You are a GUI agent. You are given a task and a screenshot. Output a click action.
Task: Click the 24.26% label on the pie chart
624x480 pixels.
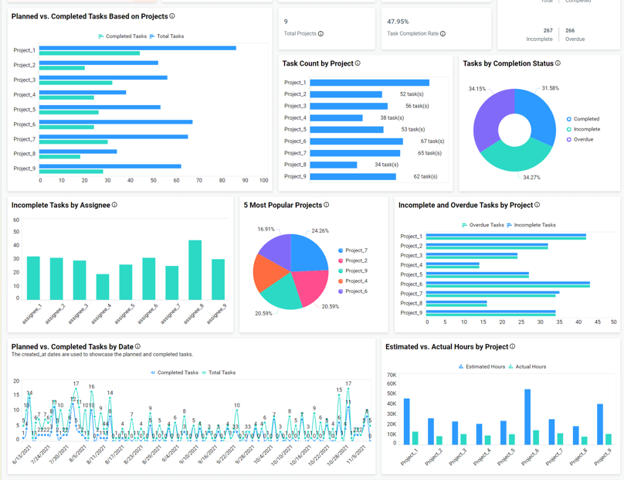320,231
